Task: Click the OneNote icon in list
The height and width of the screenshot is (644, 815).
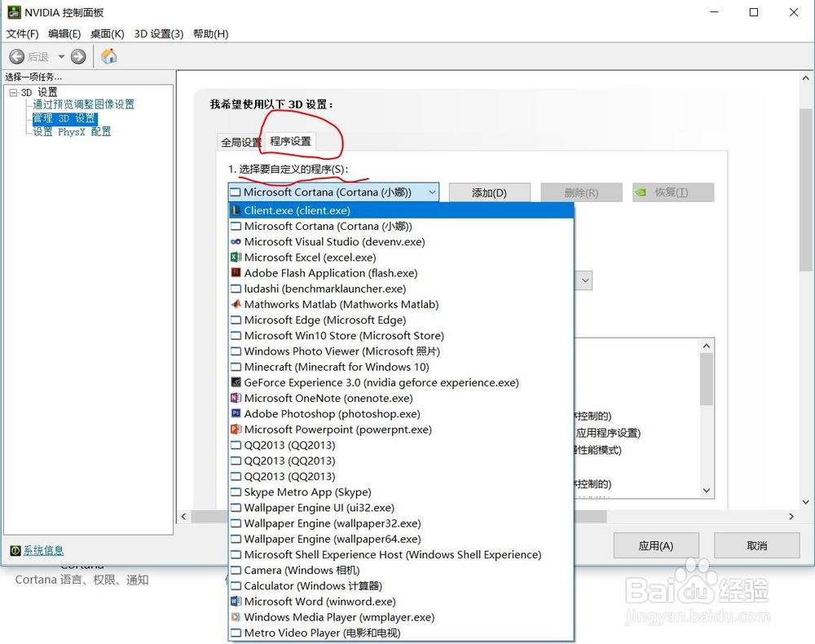Action: [x=236, y=398]
